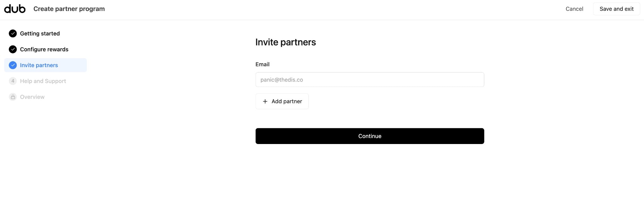This screenshot has height=203, width=644.
Task: Open the Help and Support step
Action: 43,81
